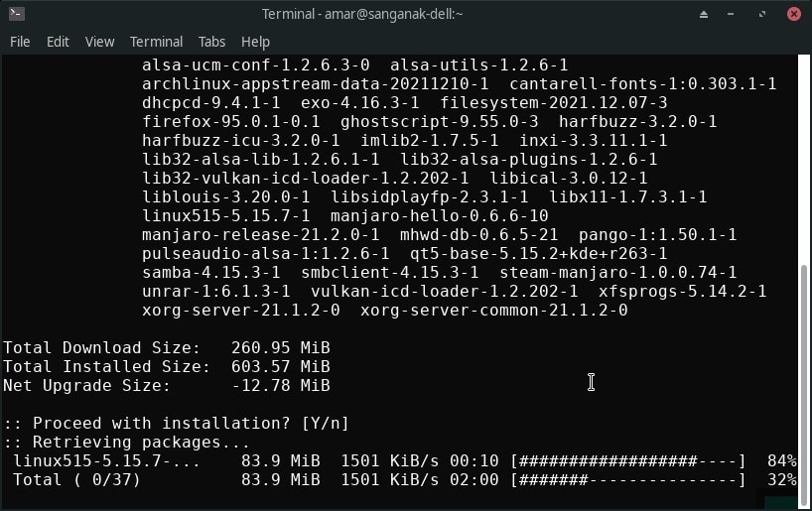Click the '84%' progress value

(x=781, y=460)
